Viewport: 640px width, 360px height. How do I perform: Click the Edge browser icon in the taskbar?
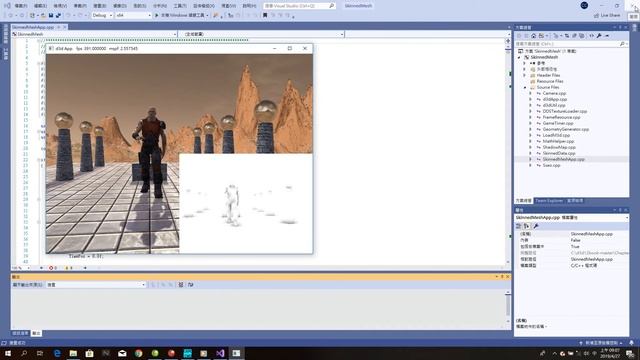[57, 353]
